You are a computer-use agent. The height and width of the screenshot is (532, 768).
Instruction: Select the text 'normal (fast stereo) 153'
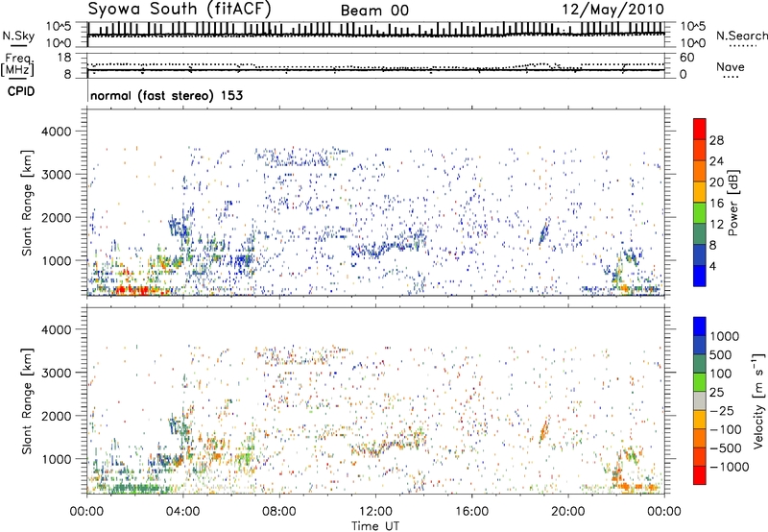coord(166,95)
